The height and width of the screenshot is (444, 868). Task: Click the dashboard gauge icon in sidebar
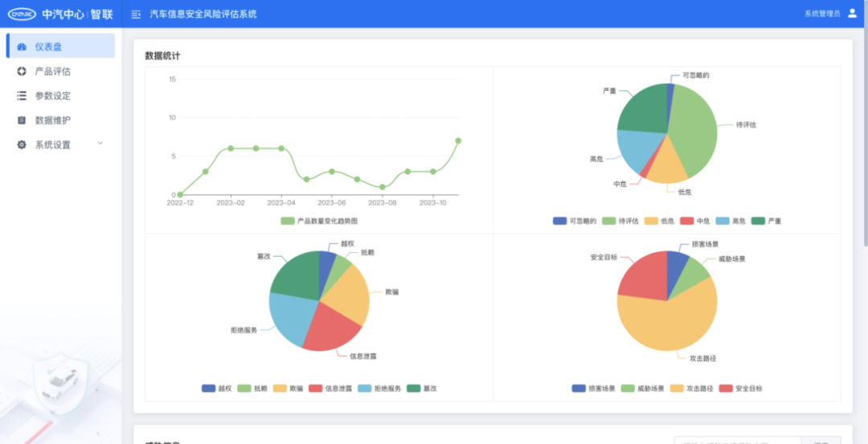(22, 47)
